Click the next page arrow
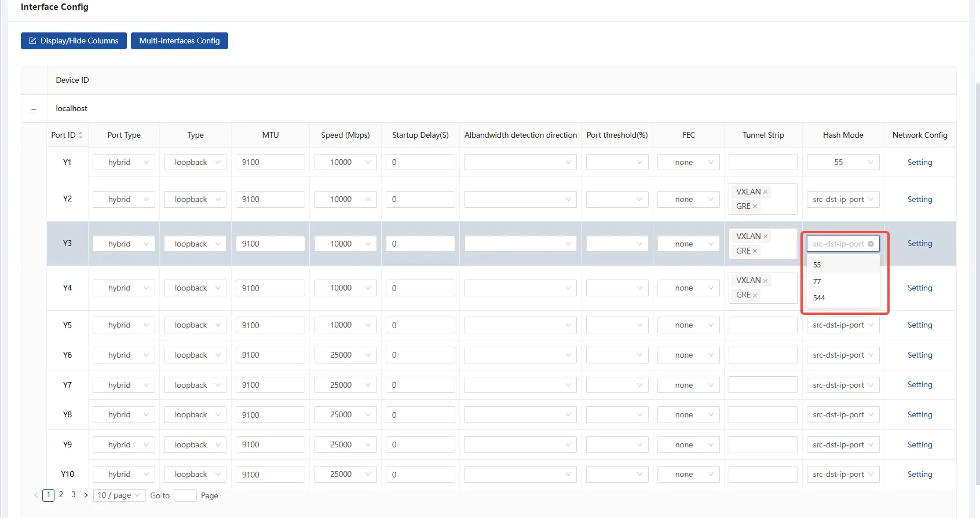980x518 pixels. click(86, 495)
